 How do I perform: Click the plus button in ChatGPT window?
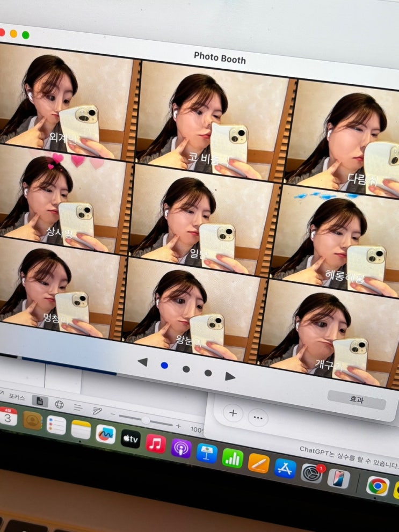[x=233, y=413]
